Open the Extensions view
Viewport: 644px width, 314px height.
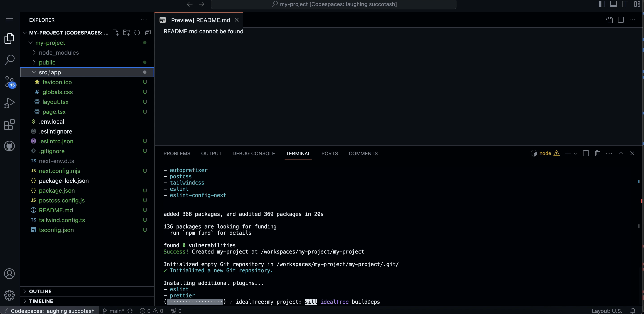pyautogui.click(x=9, y=124)
